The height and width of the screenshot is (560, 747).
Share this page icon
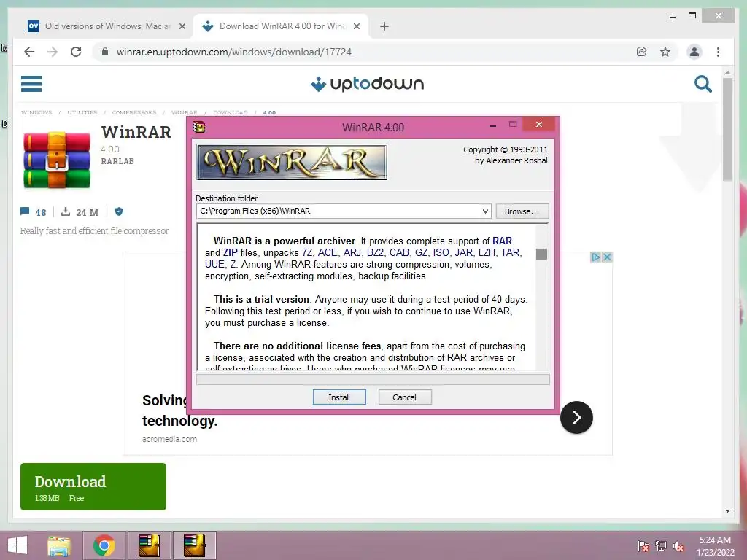tap(642, 52)
